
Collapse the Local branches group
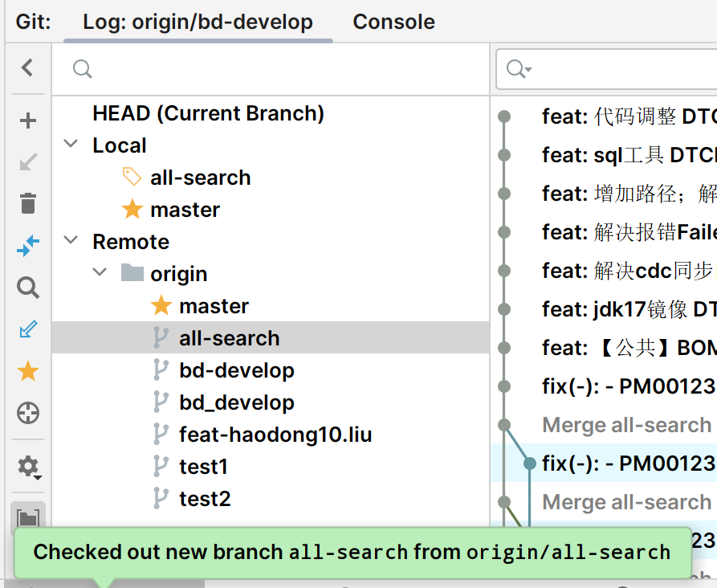click(71, 144)
